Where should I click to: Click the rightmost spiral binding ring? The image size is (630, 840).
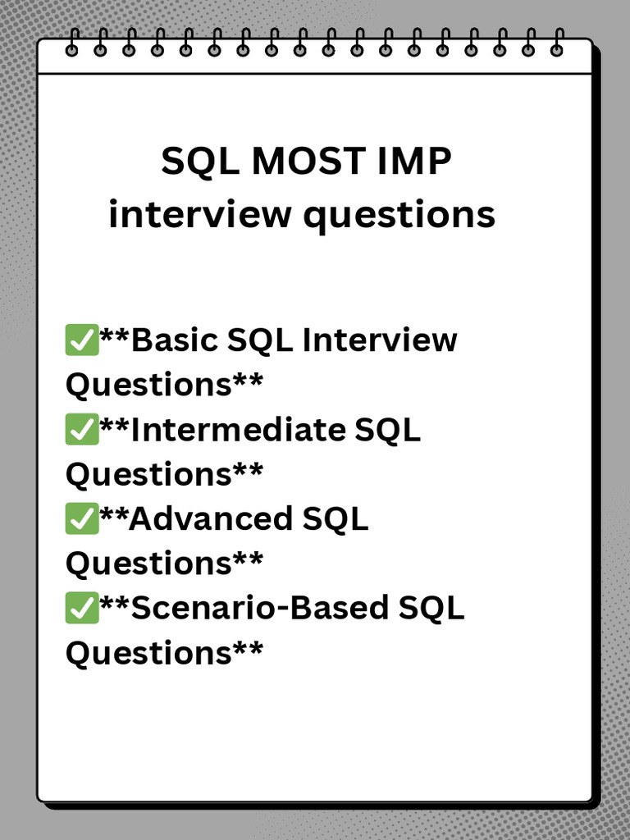click(557, 43)
